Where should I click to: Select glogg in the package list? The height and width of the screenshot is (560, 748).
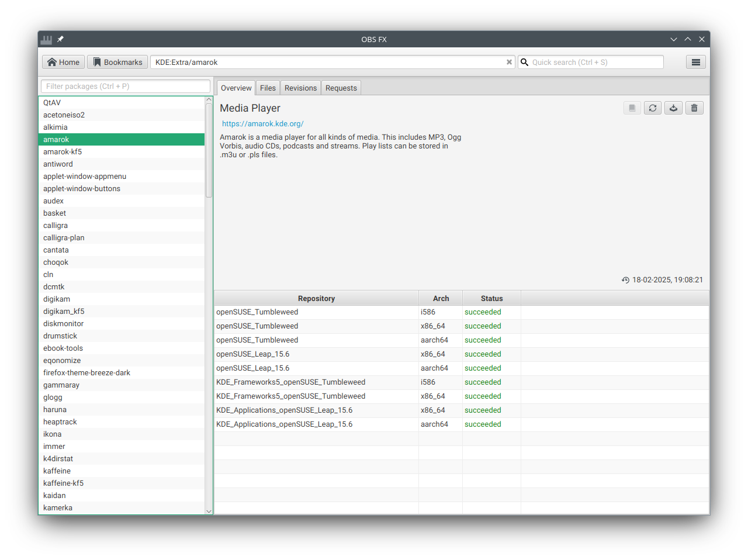(x=122, y=397)
